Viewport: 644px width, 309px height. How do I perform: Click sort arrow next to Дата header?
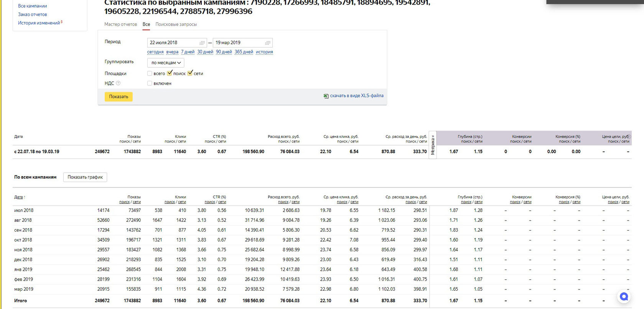pos(25,197)
